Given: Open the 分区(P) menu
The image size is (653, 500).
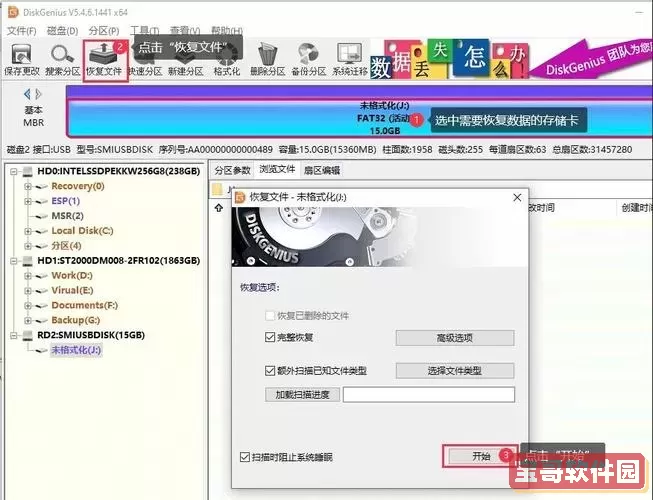Looking at the screenshot, I should pos(104,30).
